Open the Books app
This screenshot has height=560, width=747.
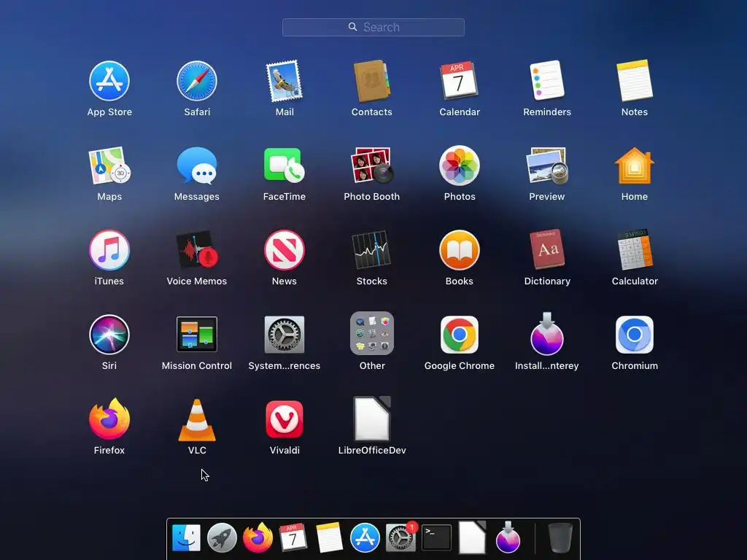click(460, 250)
